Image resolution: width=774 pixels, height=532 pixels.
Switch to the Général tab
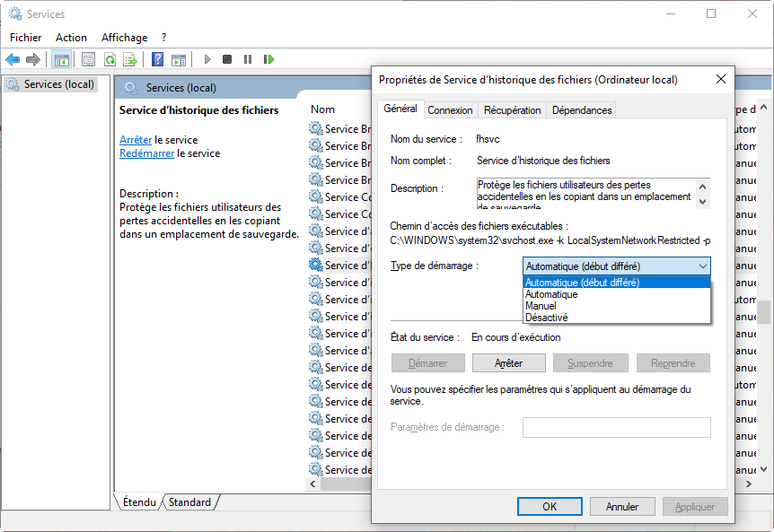coord(400,109)
